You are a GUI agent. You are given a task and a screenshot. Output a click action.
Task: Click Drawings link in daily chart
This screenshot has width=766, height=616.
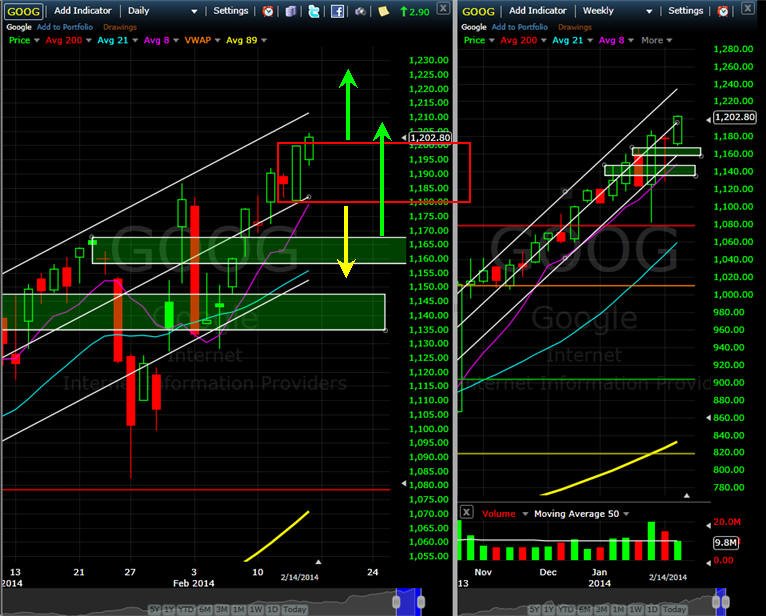120,27
